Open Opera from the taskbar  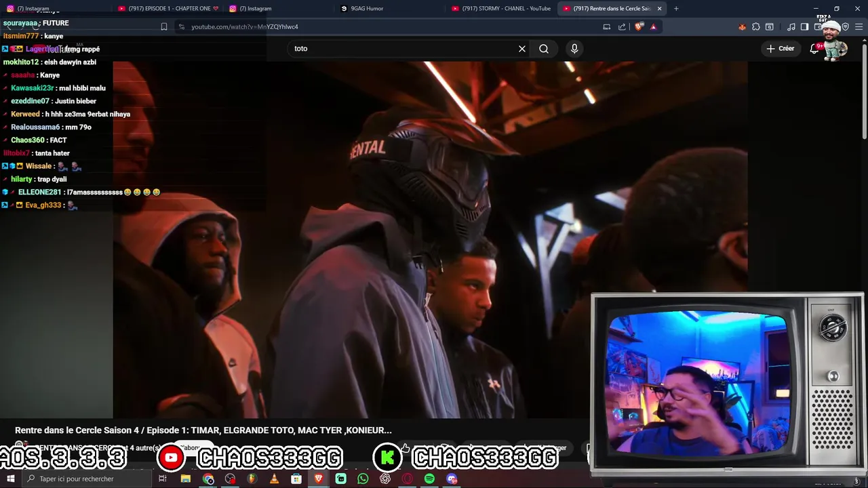click(407, 479)
